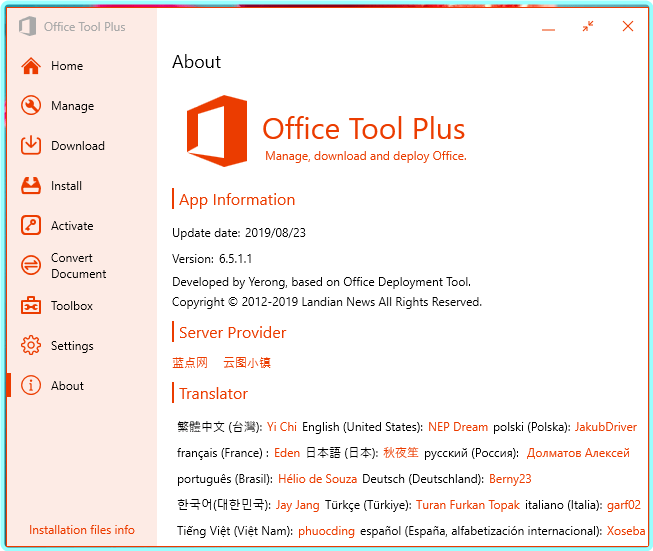
Task: Select Convert Document menu label
Action: [79, 266]
